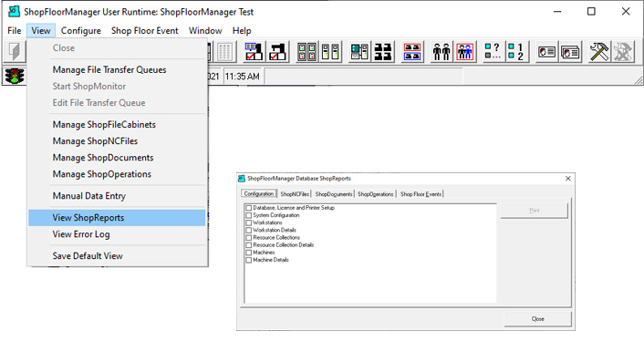Click the single ID card toolbar icon
The height and width of the screenshot is (362, 644).
546,52
